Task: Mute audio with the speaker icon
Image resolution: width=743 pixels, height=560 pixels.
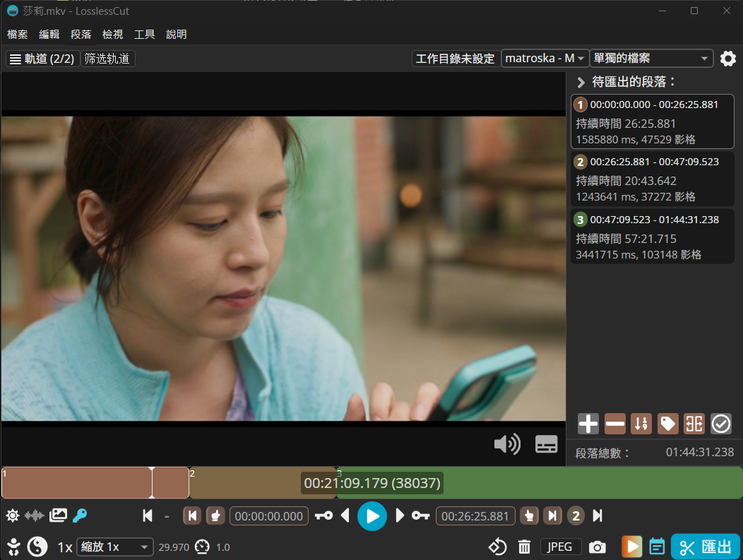Action: click(x=506, y=444)
